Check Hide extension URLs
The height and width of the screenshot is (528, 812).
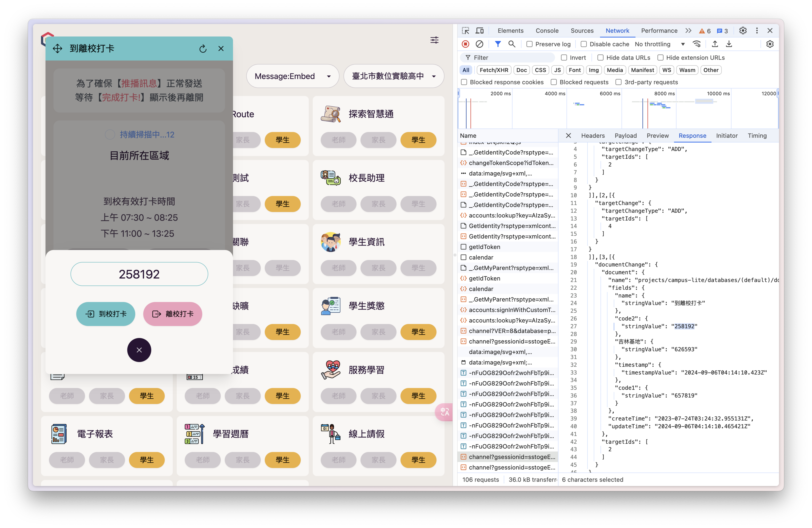coord(660,58)
